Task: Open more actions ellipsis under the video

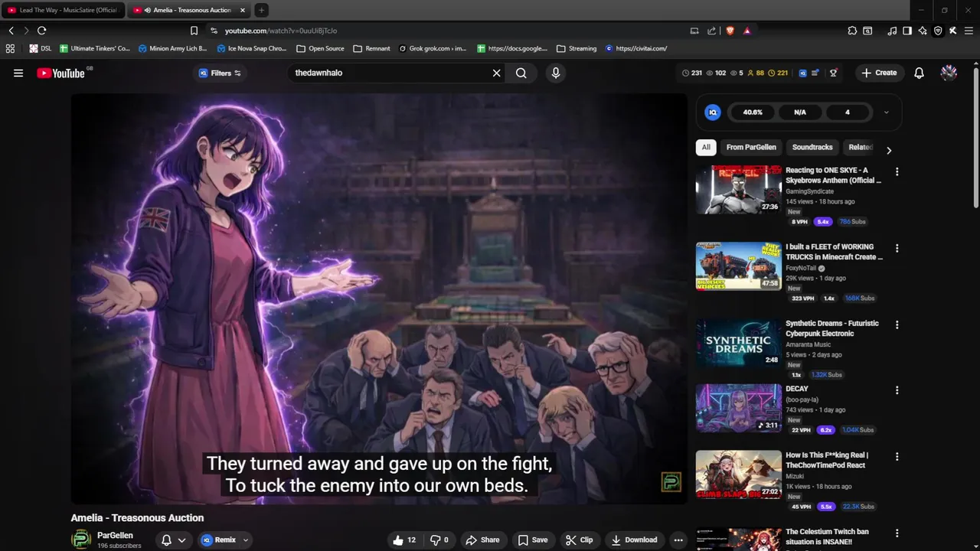Action: pos(678,540)
